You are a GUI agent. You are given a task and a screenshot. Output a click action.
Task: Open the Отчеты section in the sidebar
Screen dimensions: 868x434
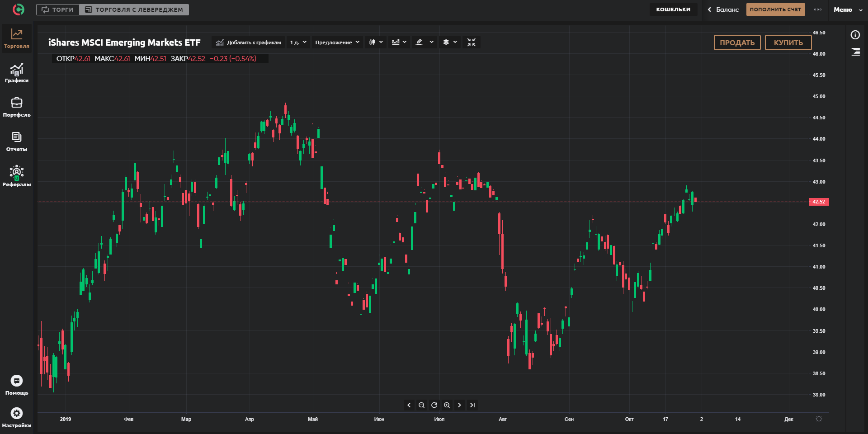click(17, 142)
